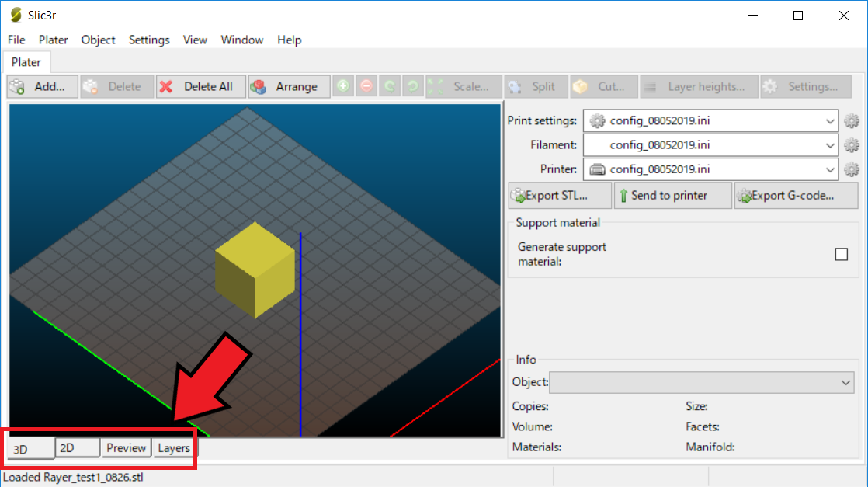Switch to the 2D view tab
This screenshot has height=487, width=868.
coord(77,447)
